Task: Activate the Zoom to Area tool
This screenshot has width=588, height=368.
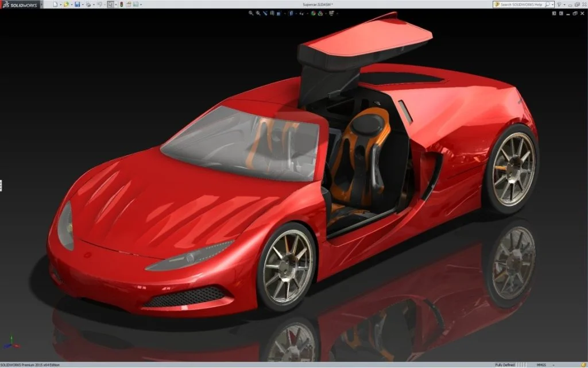Action: coord(258,13)
